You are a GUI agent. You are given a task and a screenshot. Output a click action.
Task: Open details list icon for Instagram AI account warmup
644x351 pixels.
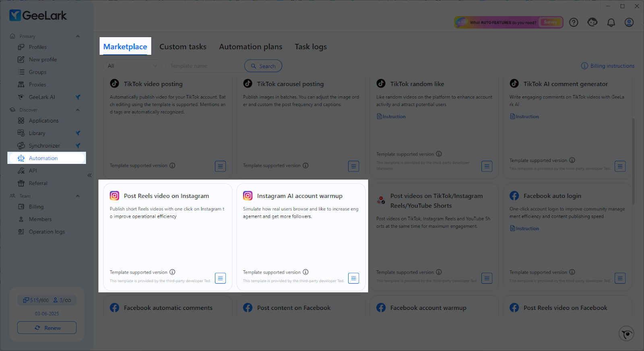click(353, 278)
